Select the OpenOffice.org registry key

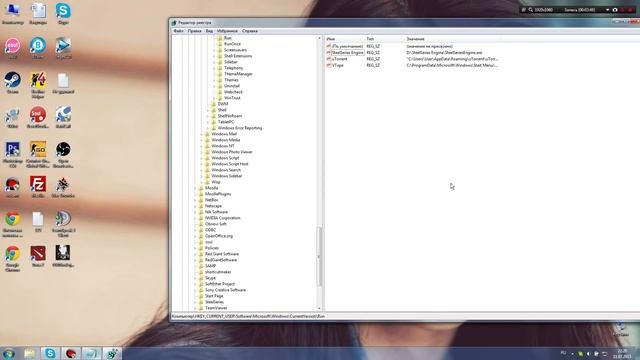coord(219,236)
